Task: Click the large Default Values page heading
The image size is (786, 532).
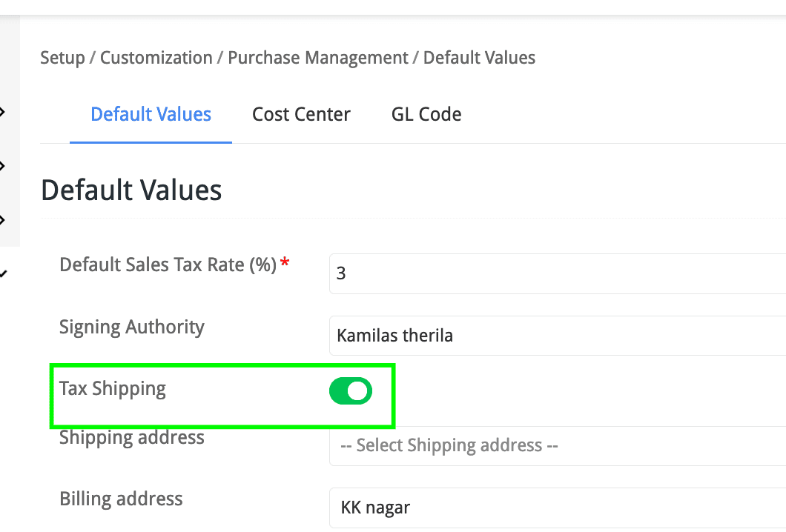Action: click(131, 190)
